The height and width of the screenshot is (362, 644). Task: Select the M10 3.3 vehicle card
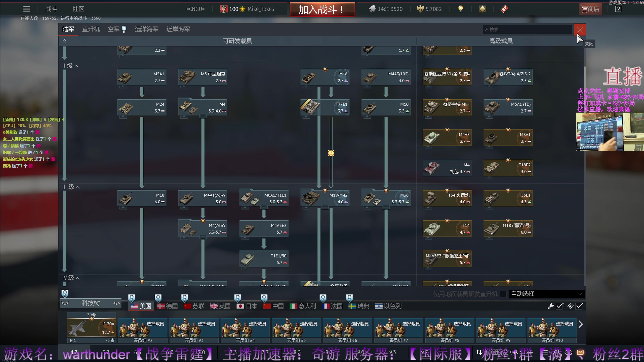pyautogui.click(x=386, y=108)
